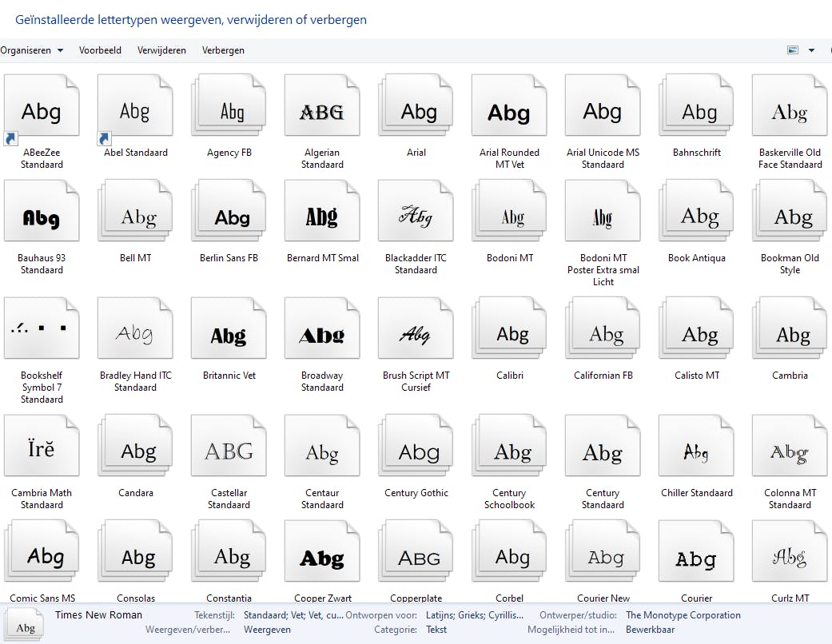Open the Comic Sans MS font family

[42, 551]
